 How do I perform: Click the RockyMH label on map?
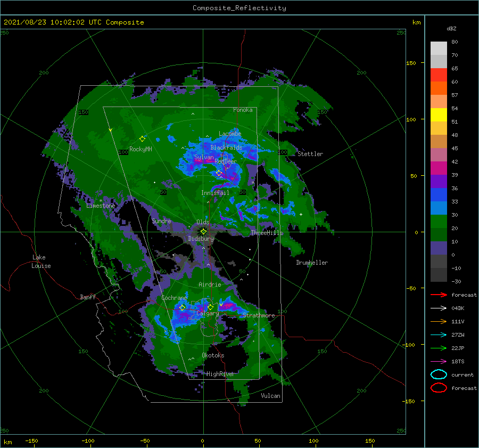point(141,149)
